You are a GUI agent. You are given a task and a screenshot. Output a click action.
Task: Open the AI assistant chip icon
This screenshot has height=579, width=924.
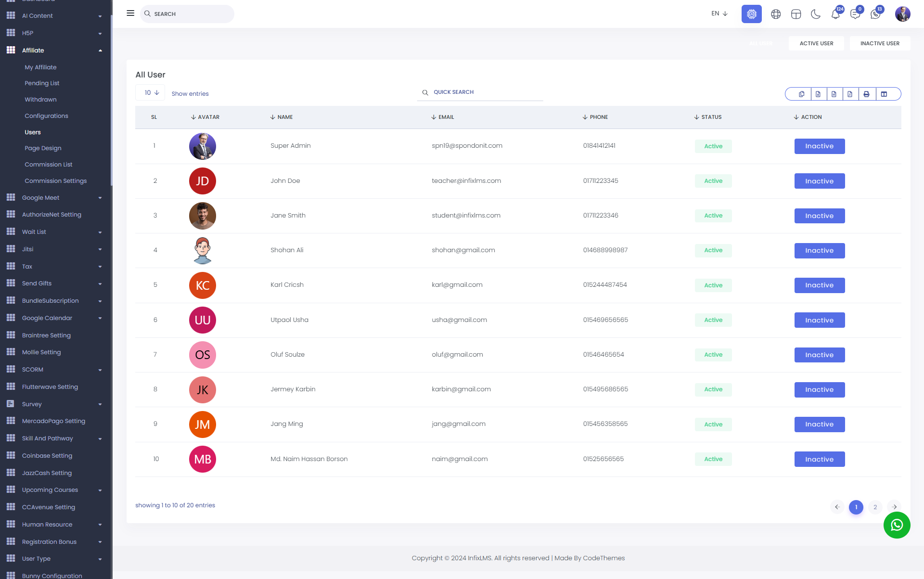(x=752, y=14)
